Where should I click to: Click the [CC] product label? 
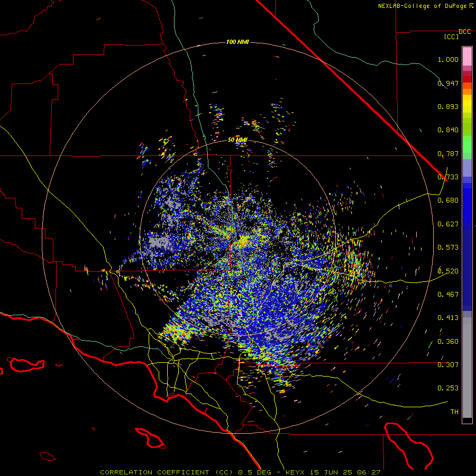point(452,36)
